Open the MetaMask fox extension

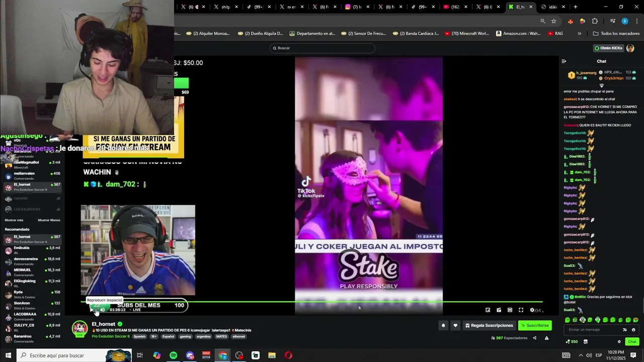(x=570, y=21)
